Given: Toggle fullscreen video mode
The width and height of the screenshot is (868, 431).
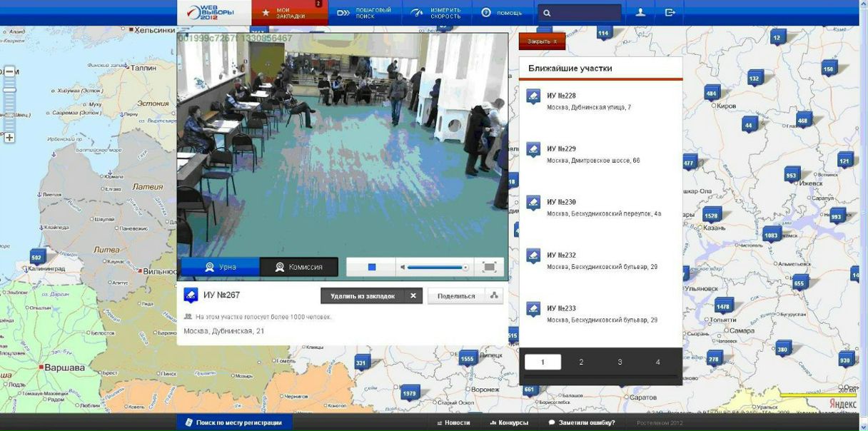Looking at the screenshot, I should pyautogui.click(x=489, y=267).
